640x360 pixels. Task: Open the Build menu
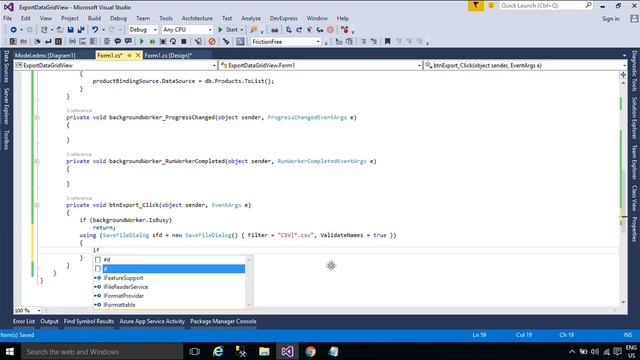point(94,18)
